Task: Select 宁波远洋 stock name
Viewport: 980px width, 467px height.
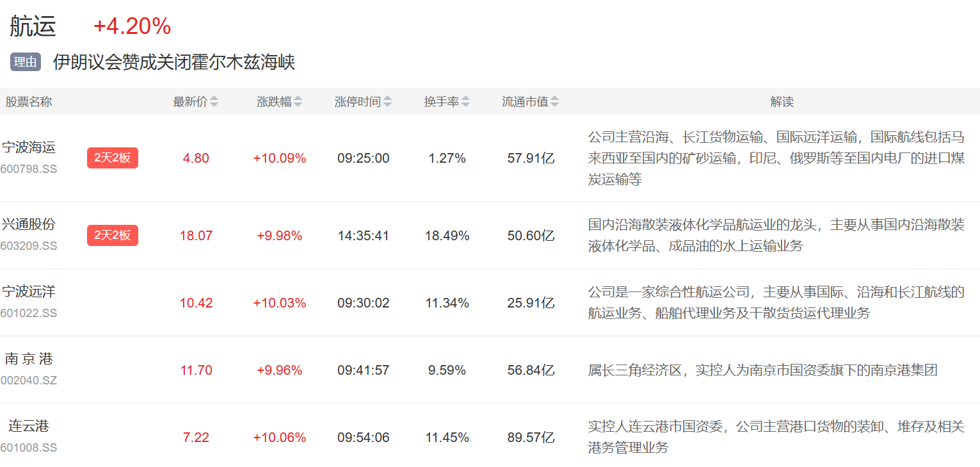Action: click(x=29, y=291)
